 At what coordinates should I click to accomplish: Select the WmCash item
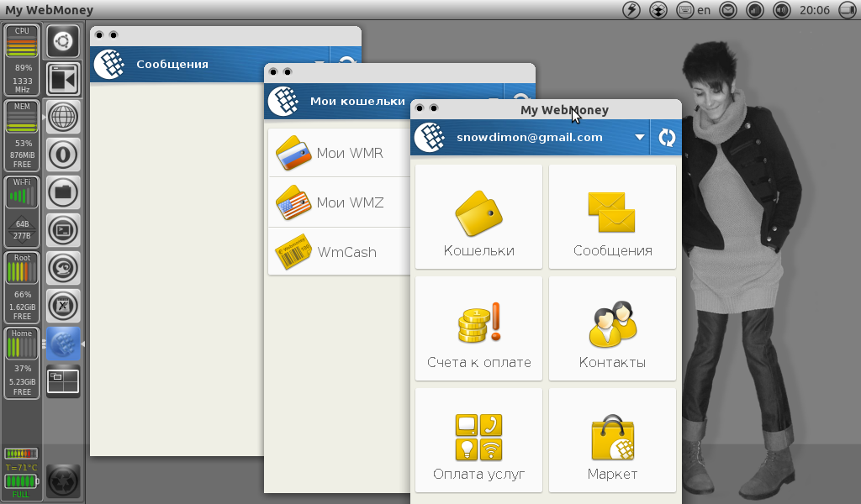(340, 252)
